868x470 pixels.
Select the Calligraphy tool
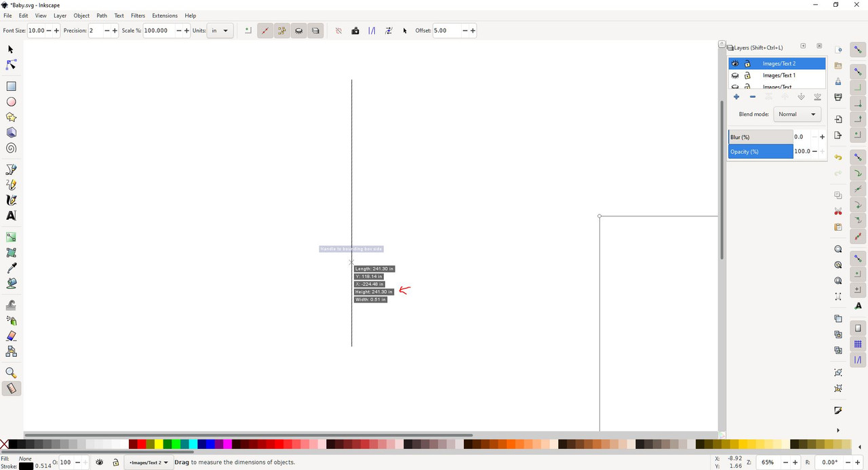point(11,201)
